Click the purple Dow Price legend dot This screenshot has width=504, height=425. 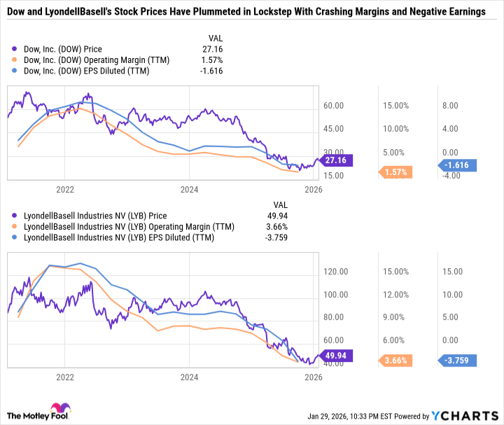(x=15, y=49)
